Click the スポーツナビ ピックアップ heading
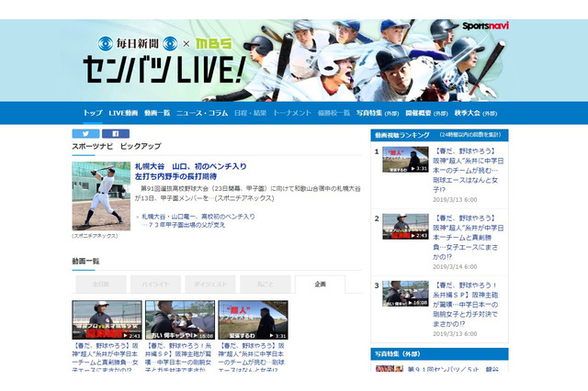588x391 pixels. (117, 146)
